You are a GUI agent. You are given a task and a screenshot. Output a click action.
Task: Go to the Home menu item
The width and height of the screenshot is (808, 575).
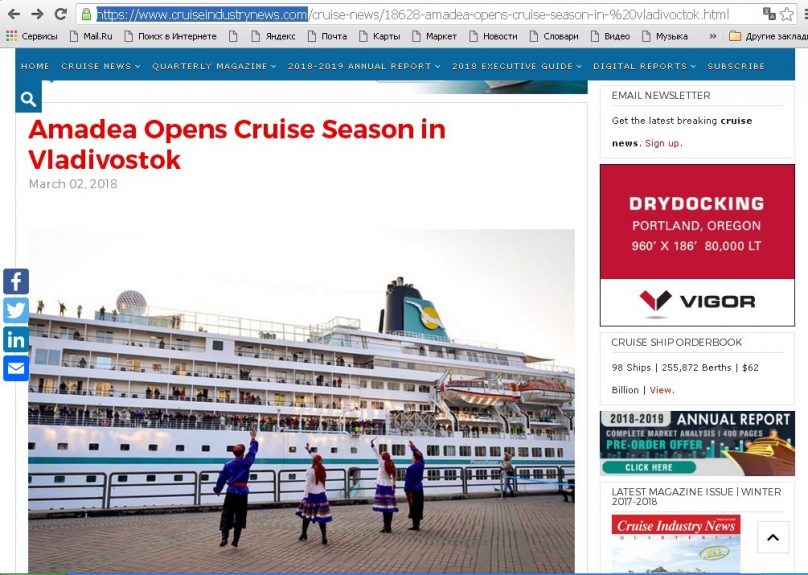[35, 66]
